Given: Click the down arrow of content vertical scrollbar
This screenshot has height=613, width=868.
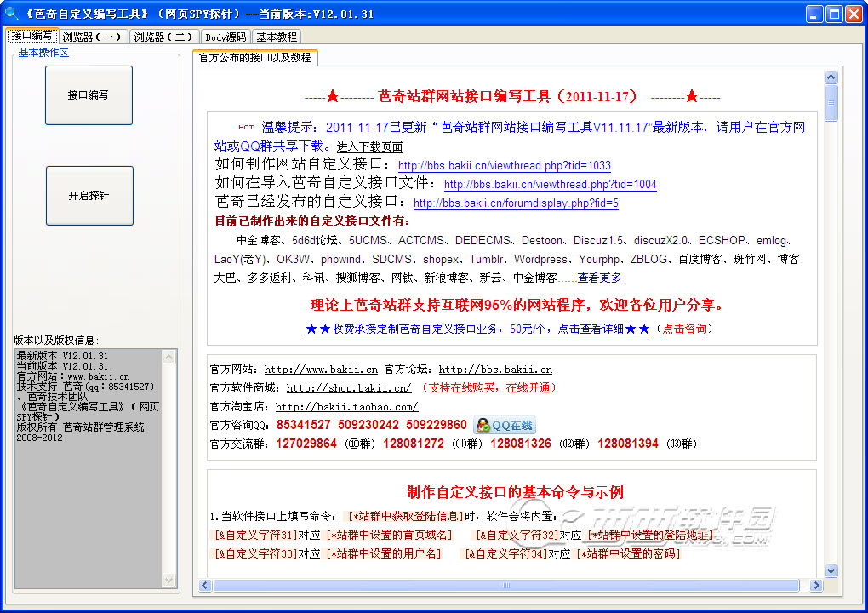Looking at the screenshot, I should click(831, 570).
